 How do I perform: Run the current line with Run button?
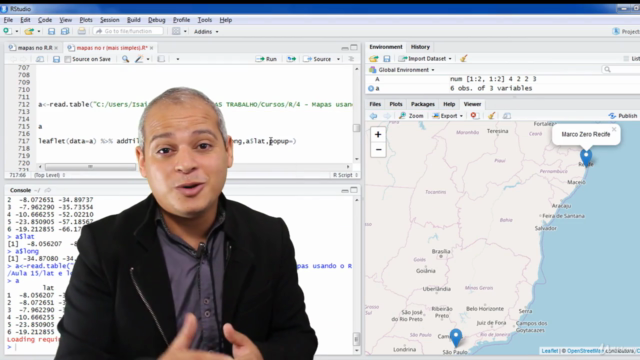tap(266, 59)
